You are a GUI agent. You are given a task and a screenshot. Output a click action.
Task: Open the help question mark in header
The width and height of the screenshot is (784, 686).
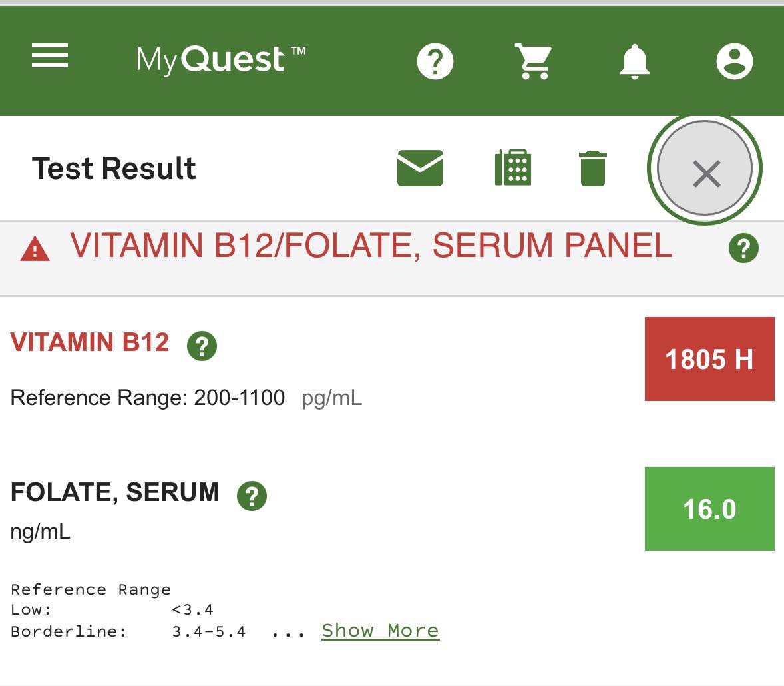pyautogui.click(x=435, y=61)
